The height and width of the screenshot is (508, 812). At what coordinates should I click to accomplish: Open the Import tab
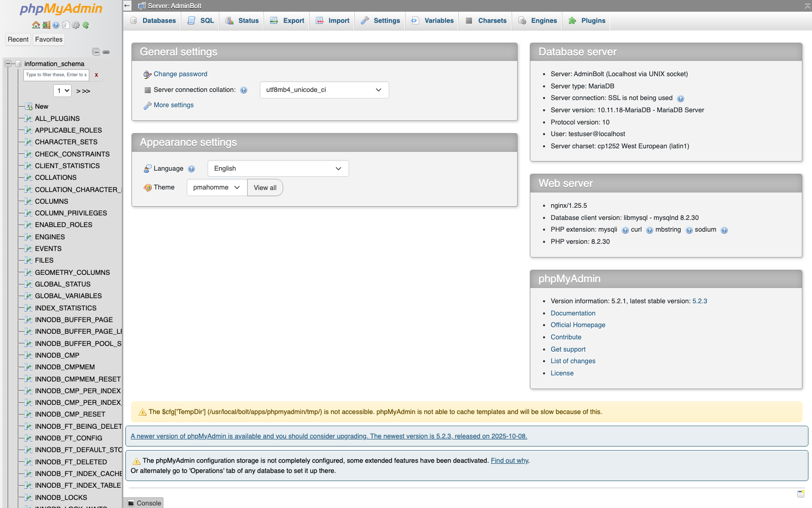[332, 21]
